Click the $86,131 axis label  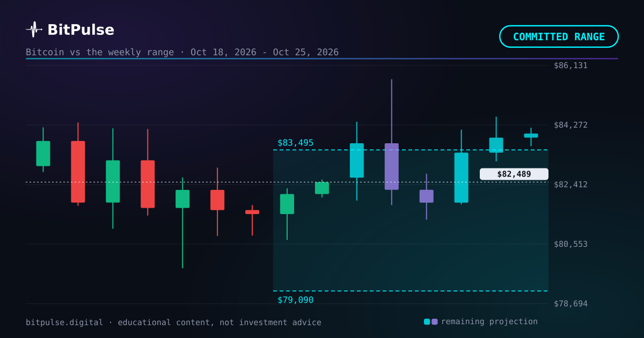(x=570, y=65)
